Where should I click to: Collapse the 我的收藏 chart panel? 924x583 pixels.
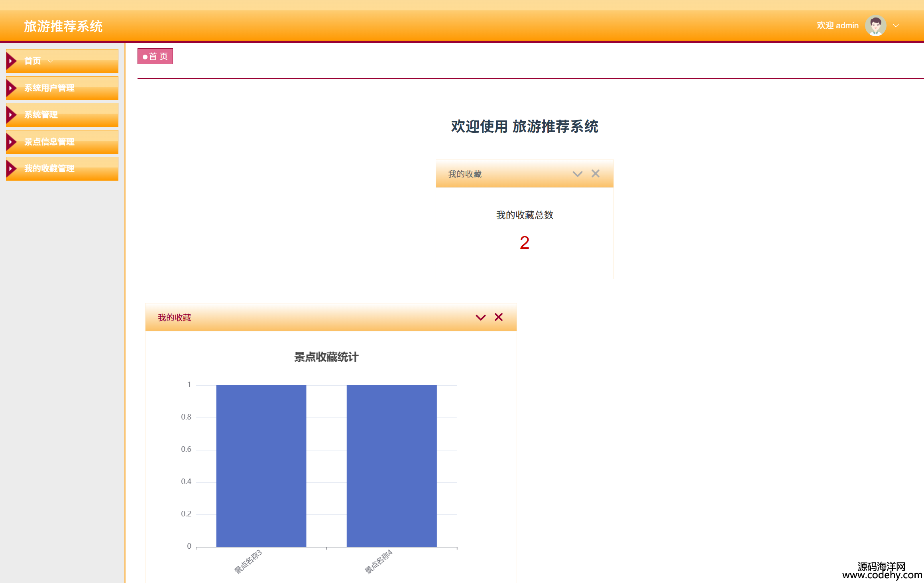(x=480, y=317)
